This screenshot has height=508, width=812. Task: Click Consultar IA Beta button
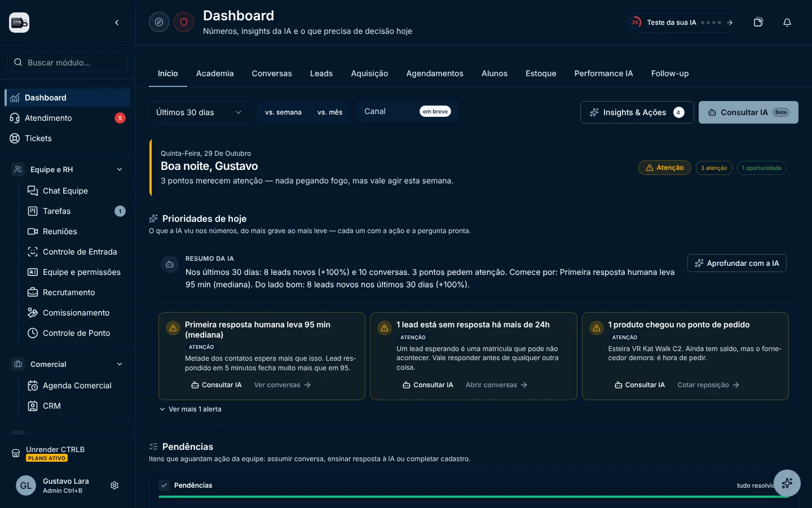pyautogui.click(x=748, y=112)
